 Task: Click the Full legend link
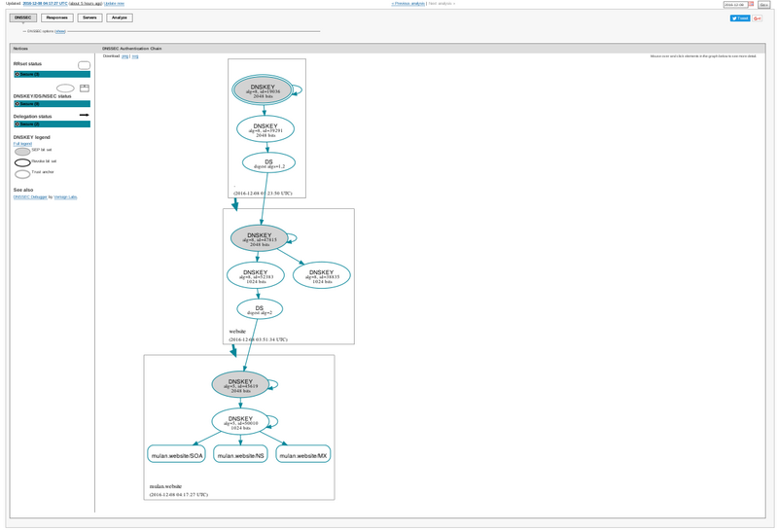22,144
